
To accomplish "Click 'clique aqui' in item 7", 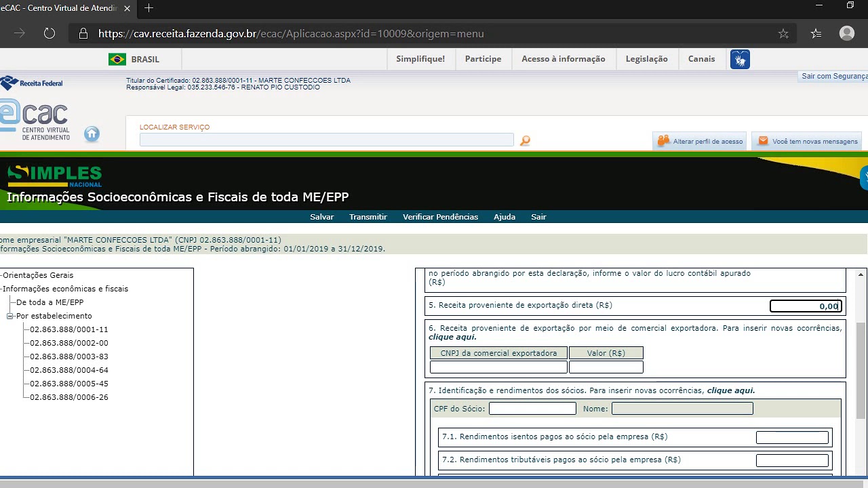I will 731,390.
